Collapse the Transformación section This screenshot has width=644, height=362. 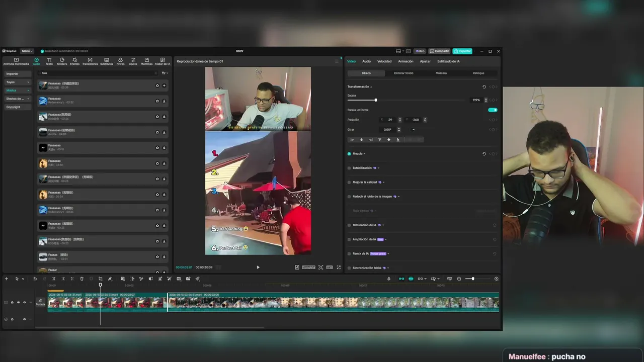pos(371,87)
